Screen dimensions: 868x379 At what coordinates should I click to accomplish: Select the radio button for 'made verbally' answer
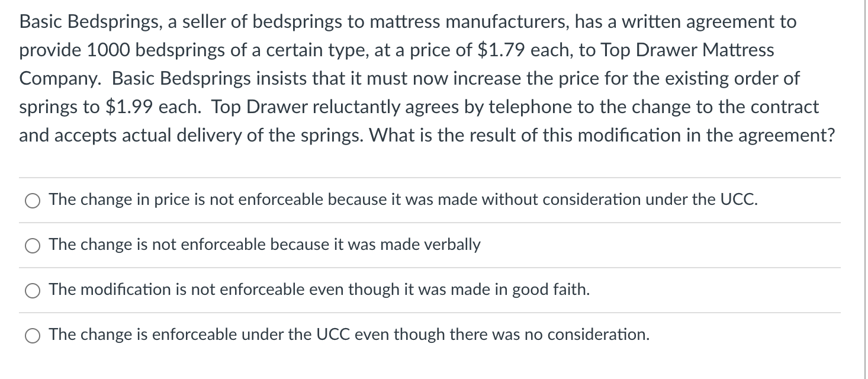[x=33, y=246]
